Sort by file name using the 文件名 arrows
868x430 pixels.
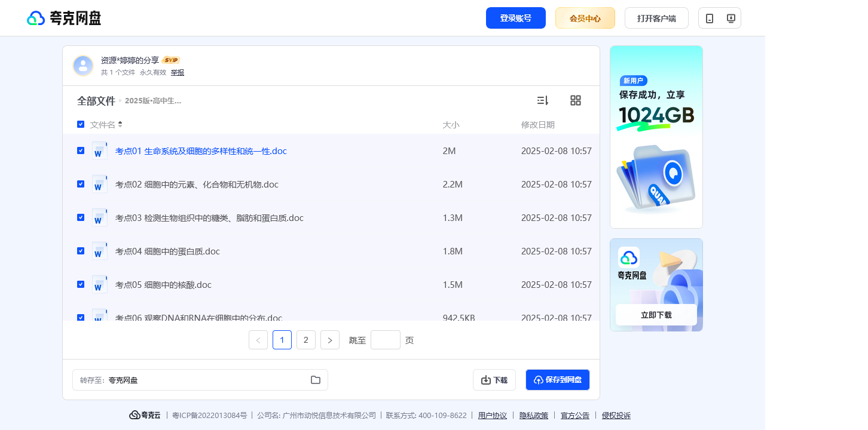[120, 124]
